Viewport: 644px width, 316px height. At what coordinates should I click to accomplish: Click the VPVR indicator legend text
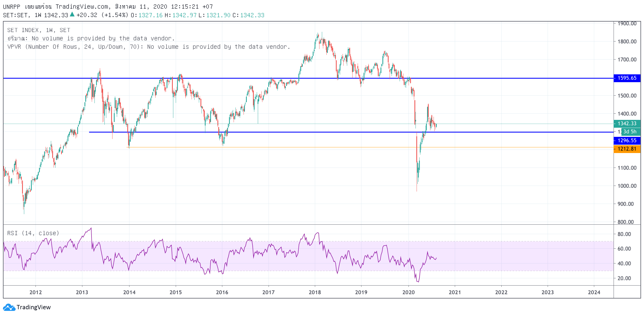pos(149,47)
